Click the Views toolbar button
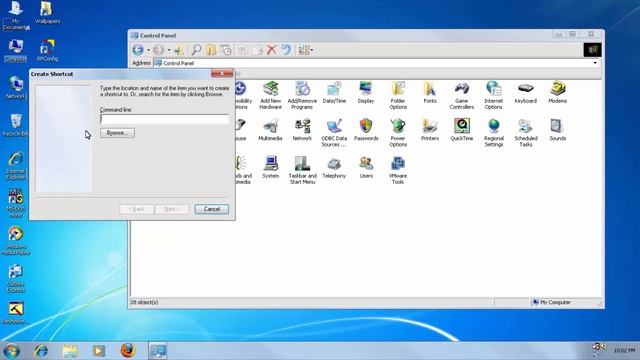This screenshot has height=360, width=640. [305, 50]
